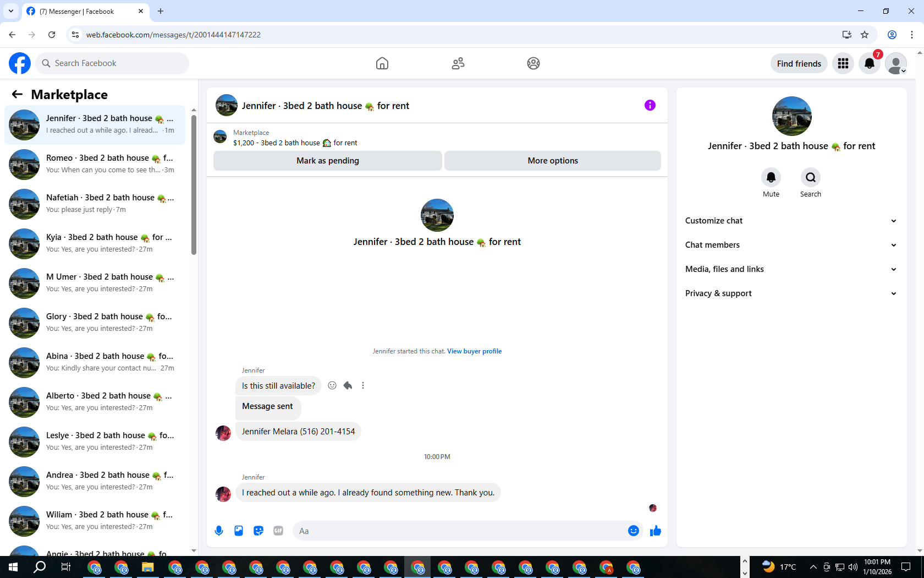
Task: View site information icon in address bar
Action: point(75,35)
